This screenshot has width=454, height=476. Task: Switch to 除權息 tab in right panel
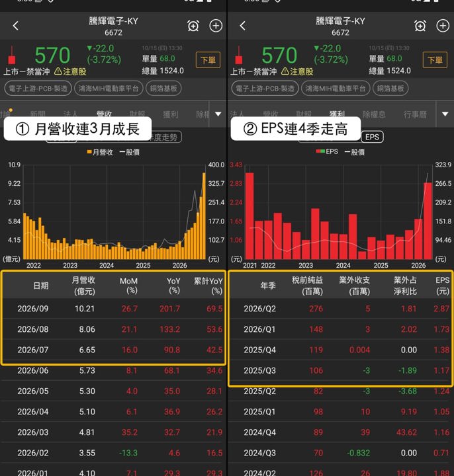point(374,114)
